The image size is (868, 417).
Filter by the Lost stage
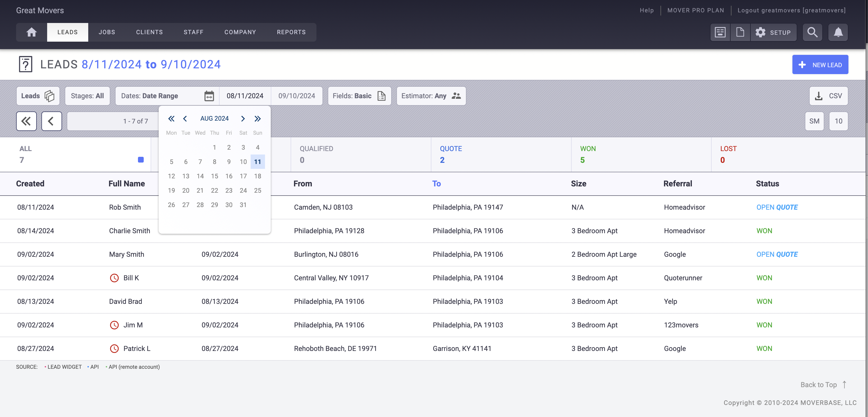788,155
